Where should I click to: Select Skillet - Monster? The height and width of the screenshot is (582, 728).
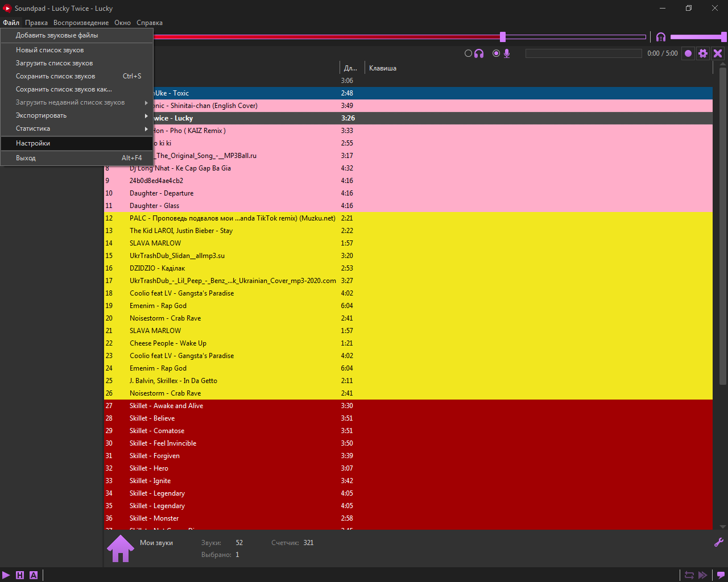click(408, 518)
